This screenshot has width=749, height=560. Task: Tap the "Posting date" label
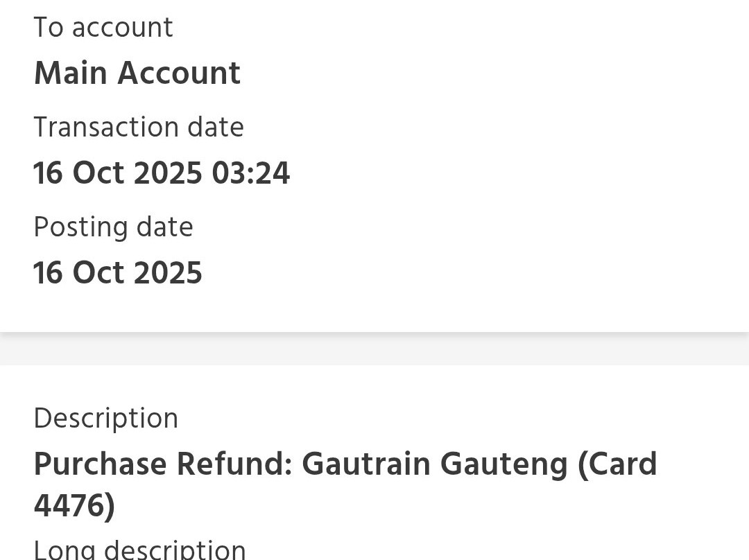[113, 227]
